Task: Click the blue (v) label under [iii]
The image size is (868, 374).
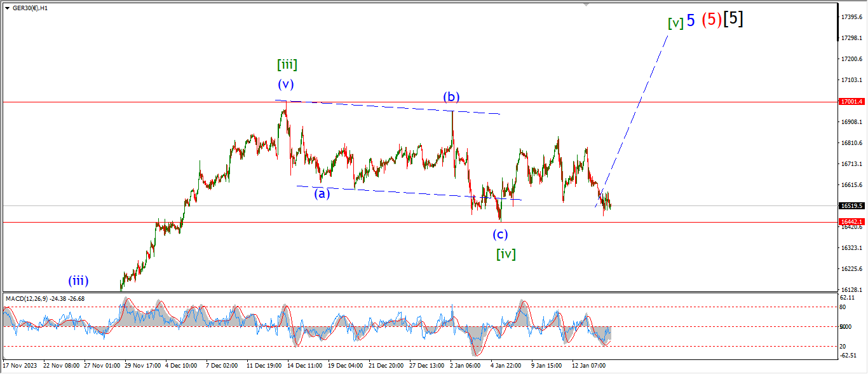Action: [285, 84]
